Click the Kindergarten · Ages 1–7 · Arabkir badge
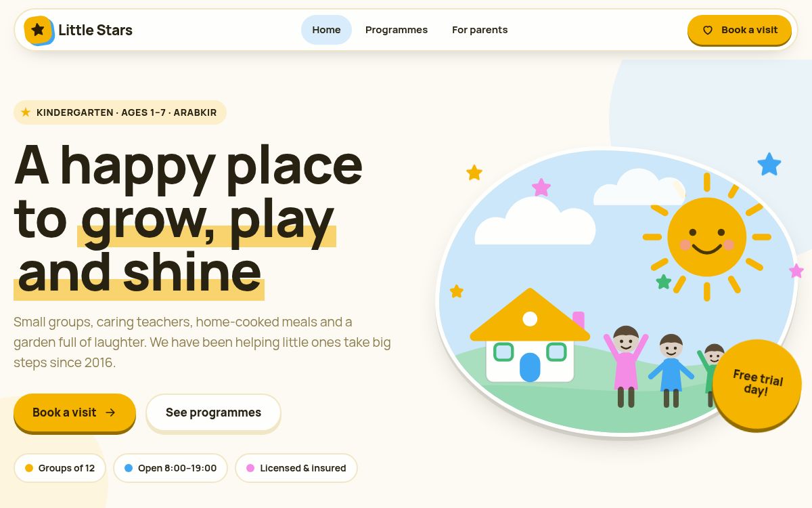The width and height of the screenshot is (812, 508). coord(120,112)
